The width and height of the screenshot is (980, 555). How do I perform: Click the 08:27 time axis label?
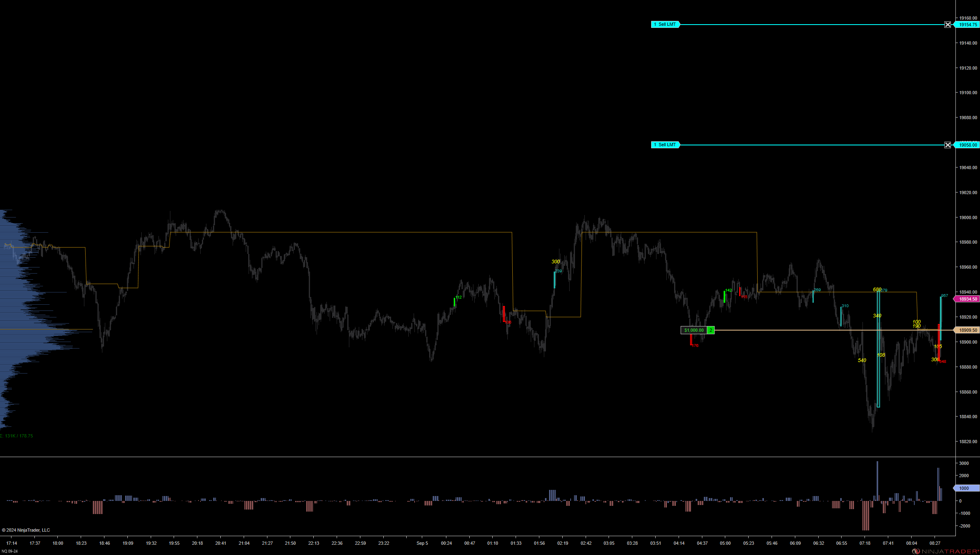click(935, 543)
